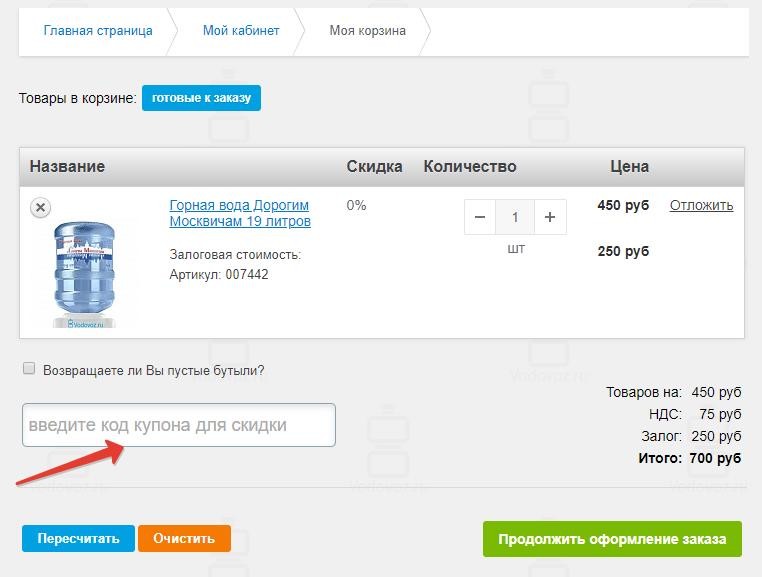Screen dimensions: 762x577
Task: Remove the water bottle item with X icon
Action: point(40,207)
